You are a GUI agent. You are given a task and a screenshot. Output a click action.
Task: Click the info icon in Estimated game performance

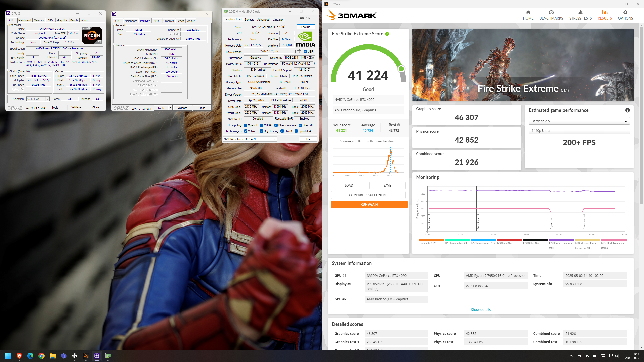627,110
